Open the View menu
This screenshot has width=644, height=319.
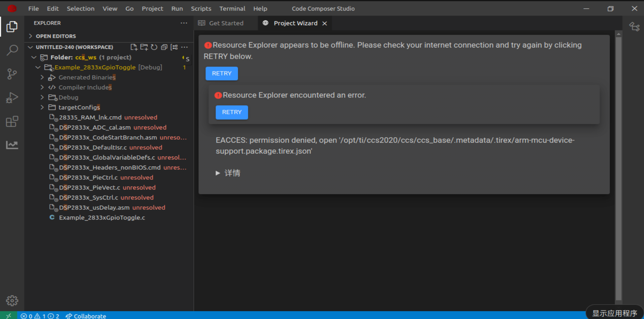point(110,8)
